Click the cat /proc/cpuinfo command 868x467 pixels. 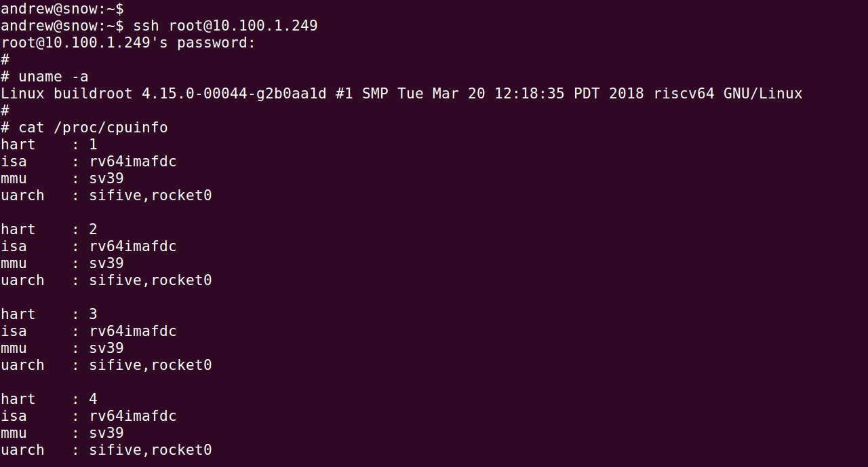click(x=93, y=128)
